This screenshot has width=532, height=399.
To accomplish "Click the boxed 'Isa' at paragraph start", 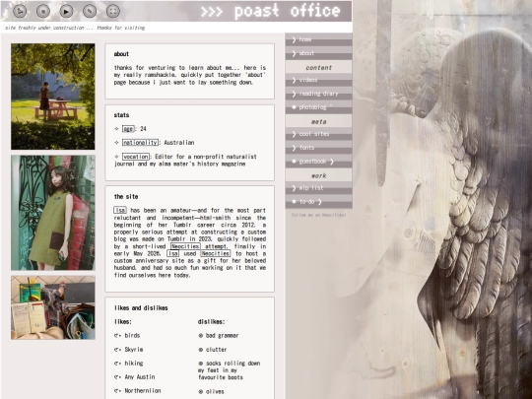I will pyautogui.click(x=120, y=211).
